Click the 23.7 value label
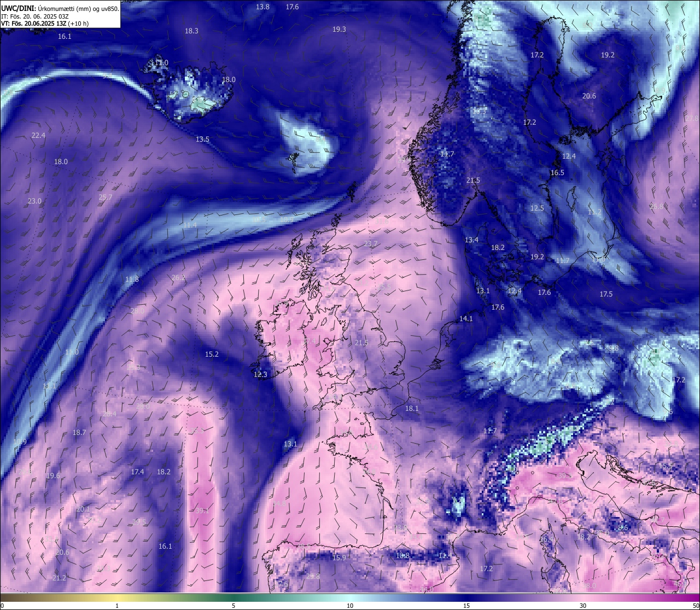The height and width of the screenshot is (610, 700). click(x=371, y=243)
